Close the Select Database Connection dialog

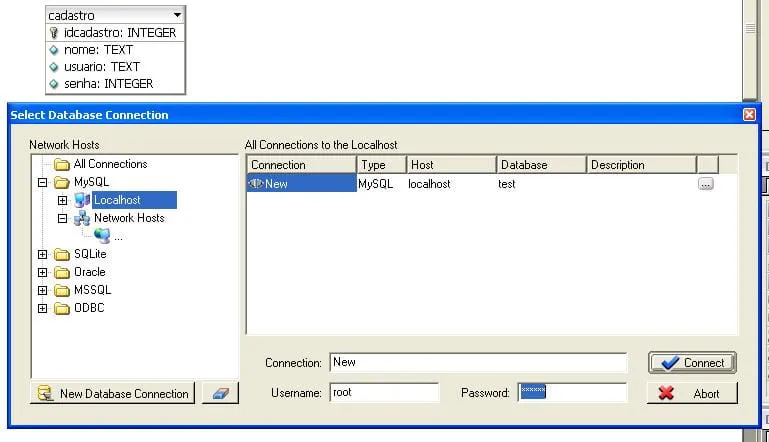(x=749, y=115)
